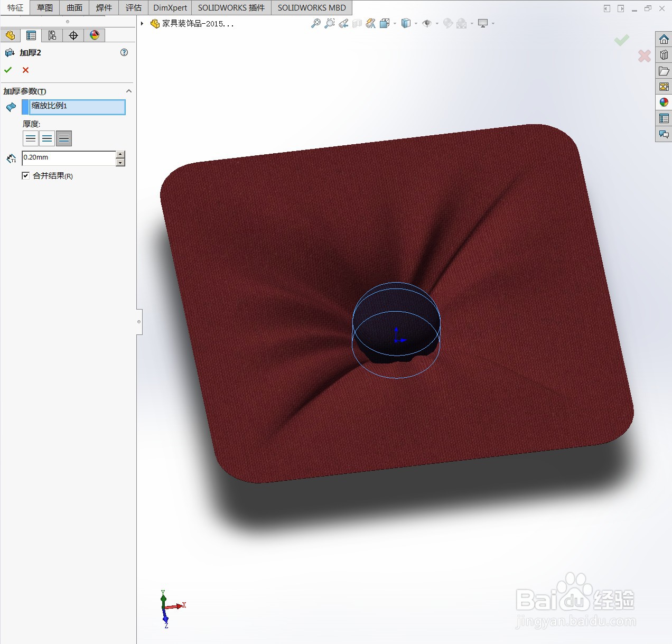Click the 0.20mm thickness field
Viewport: 672px width, 644px height.
point(69,157)
